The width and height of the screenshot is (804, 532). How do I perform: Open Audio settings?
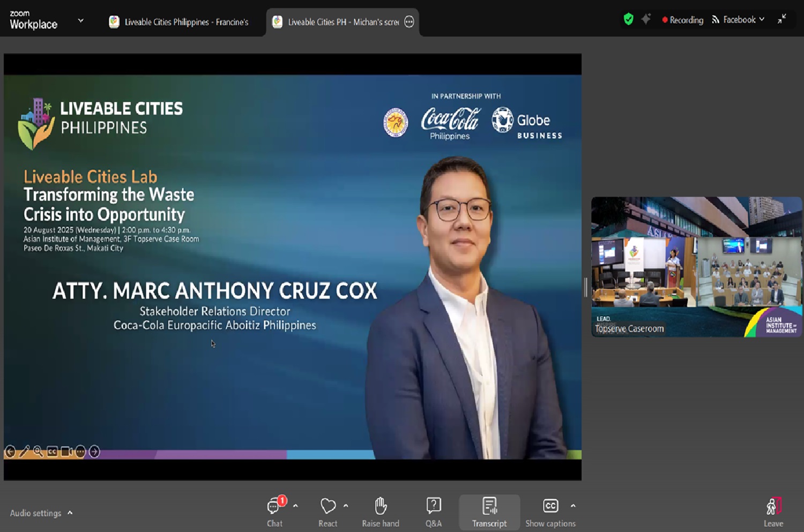click(x=35, y=513)
